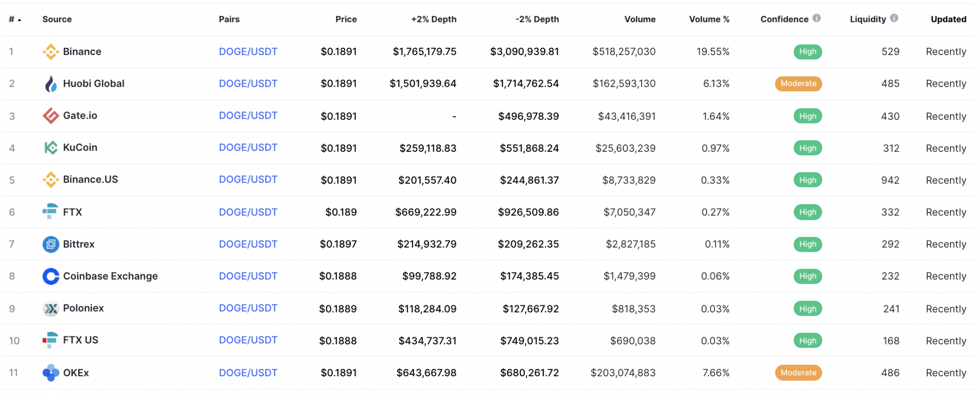Viewport: 980px width, 394px height.
Task: Click the Poloniex logo icon
Action: click(51, 309)
